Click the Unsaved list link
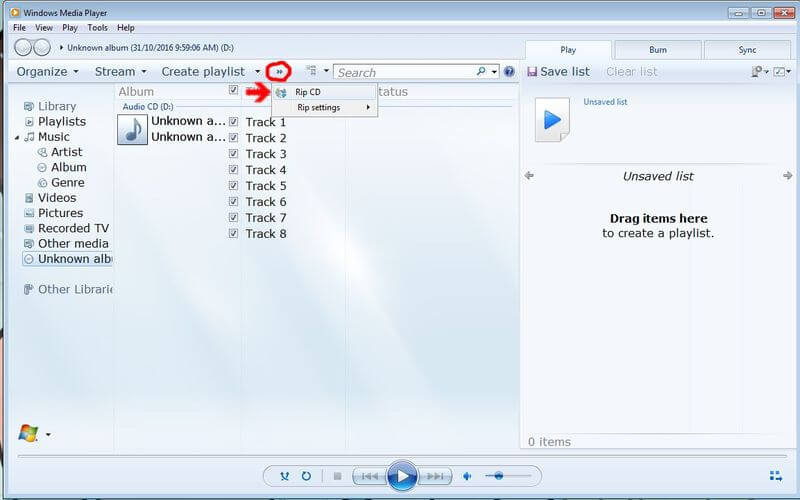Image resolution: width=800 pixels, height=500 pixels. click(605, 102)
